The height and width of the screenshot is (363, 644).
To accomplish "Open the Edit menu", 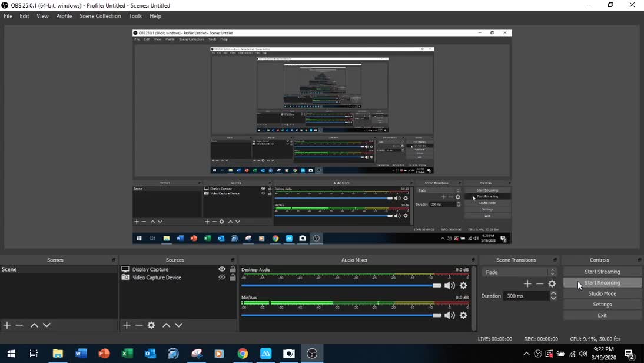I will tap(25, 16).
